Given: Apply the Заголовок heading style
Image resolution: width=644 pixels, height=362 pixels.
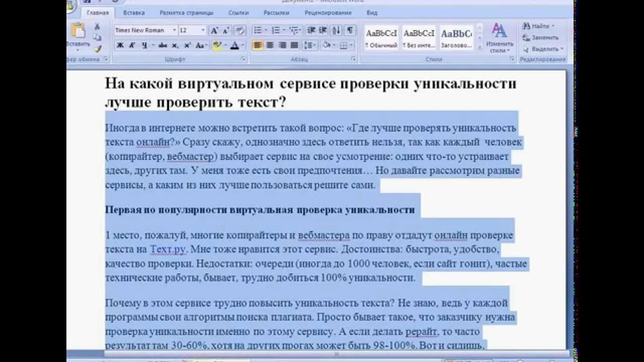Looking at the screenshot, I should click(x=456, y=37).
